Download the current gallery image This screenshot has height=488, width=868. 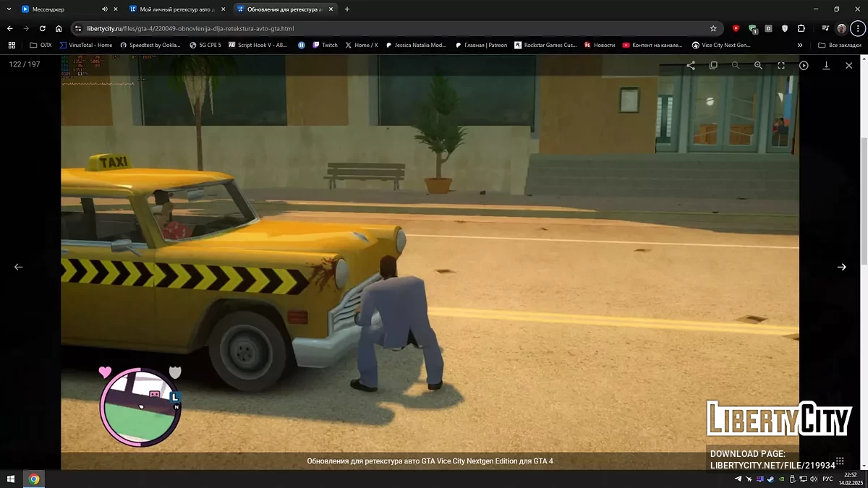(826, 65)
